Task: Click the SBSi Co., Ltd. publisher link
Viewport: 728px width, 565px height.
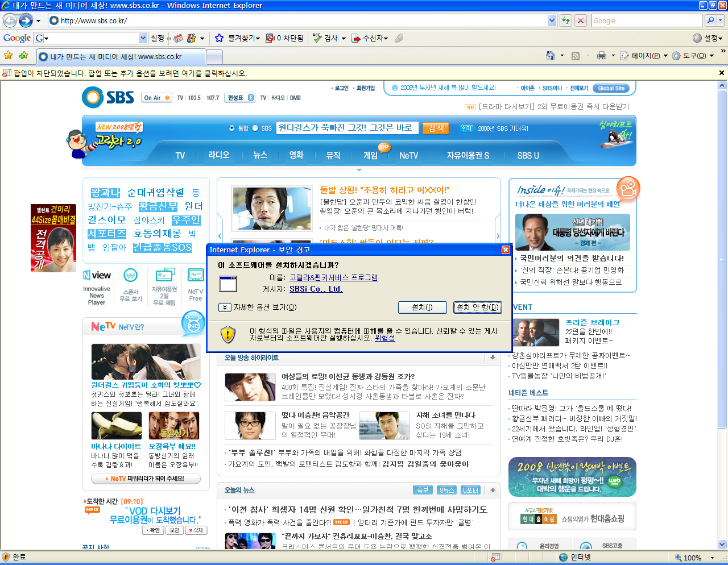Action: point(316,289)
